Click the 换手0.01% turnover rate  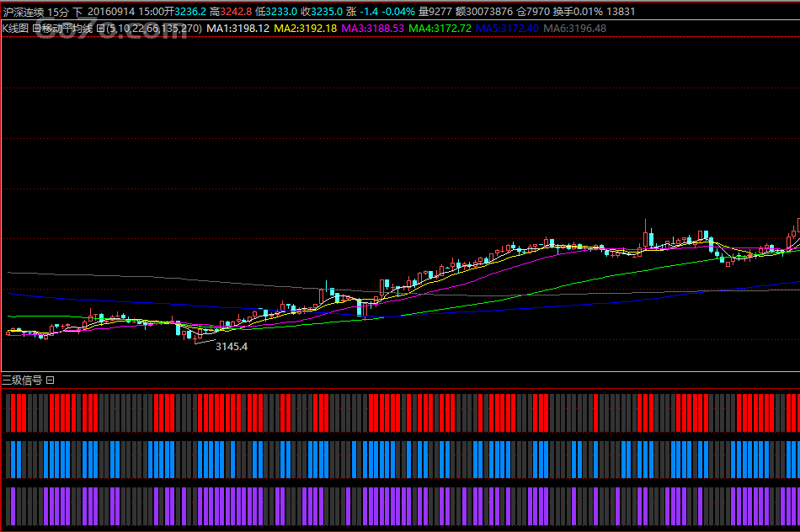click(x=578, y=11)
